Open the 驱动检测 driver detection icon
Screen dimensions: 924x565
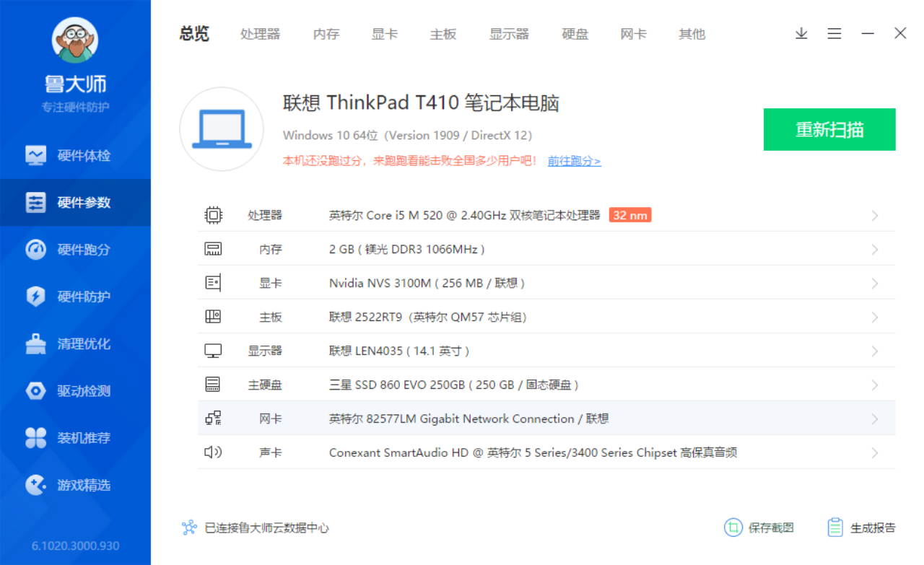click(36, 390)
